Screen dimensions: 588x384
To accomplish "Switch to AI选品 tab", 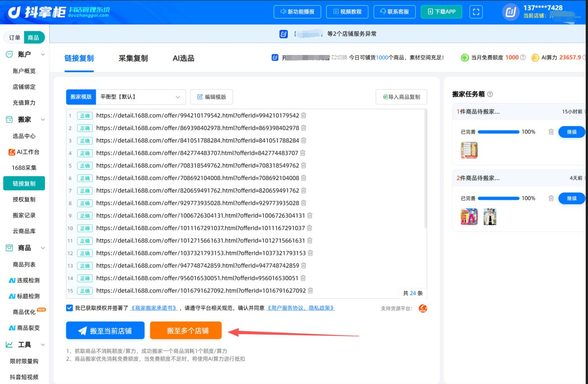I will [183, 58].
